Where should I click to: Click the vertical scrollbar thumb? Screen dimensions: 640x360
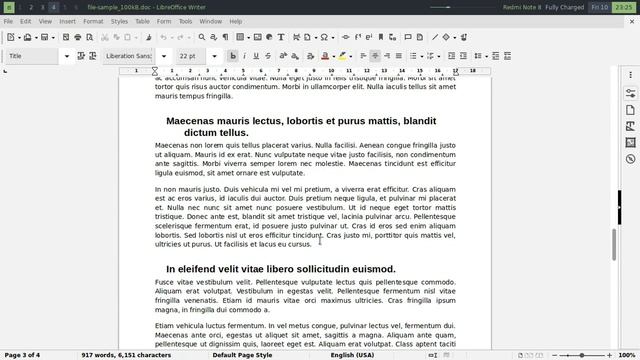pos(613,244)
